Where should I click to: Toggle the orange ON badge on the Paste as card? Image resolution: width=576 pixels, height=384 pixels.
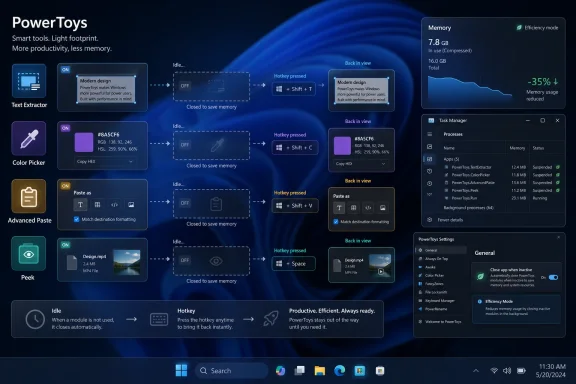click(x=65, y=186)
